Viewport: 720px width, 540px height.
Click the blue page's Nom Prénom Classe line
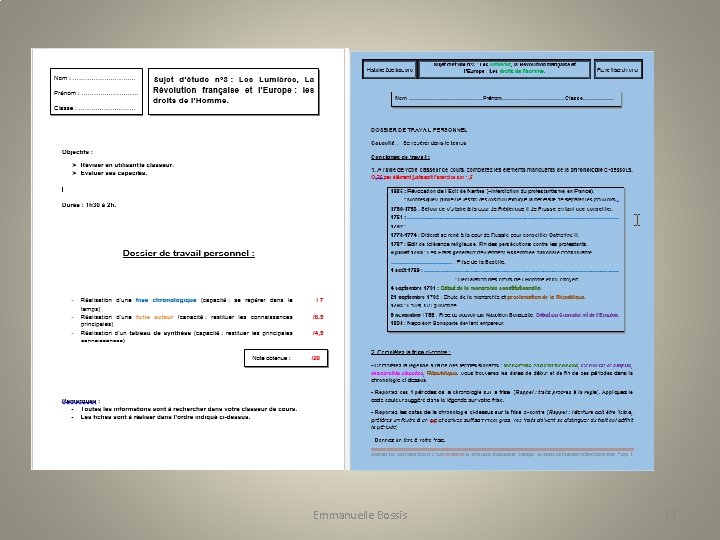(x=506, y=99)
